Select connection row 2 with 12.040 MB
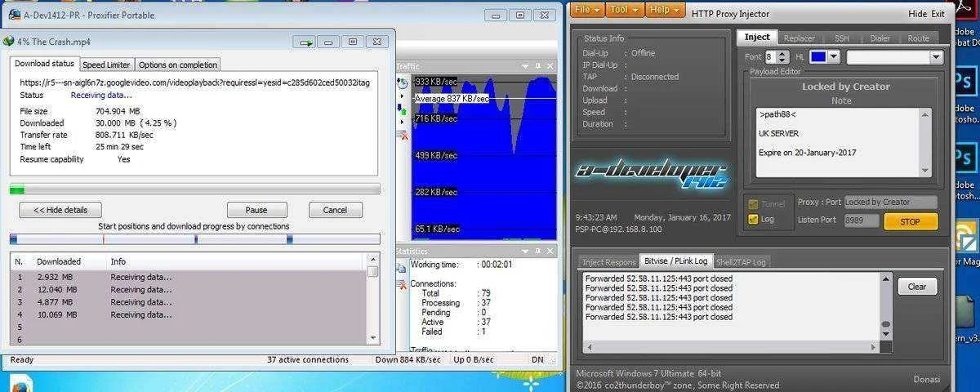Viewport: 980px width, 392px height. click(188, 289)
